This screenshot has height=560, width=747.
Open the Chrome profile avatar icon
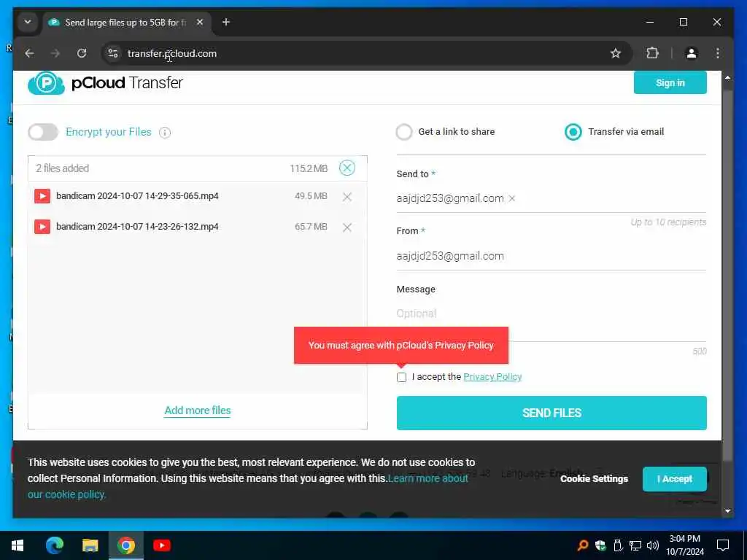pyautogui.click(x=692, y=53)
